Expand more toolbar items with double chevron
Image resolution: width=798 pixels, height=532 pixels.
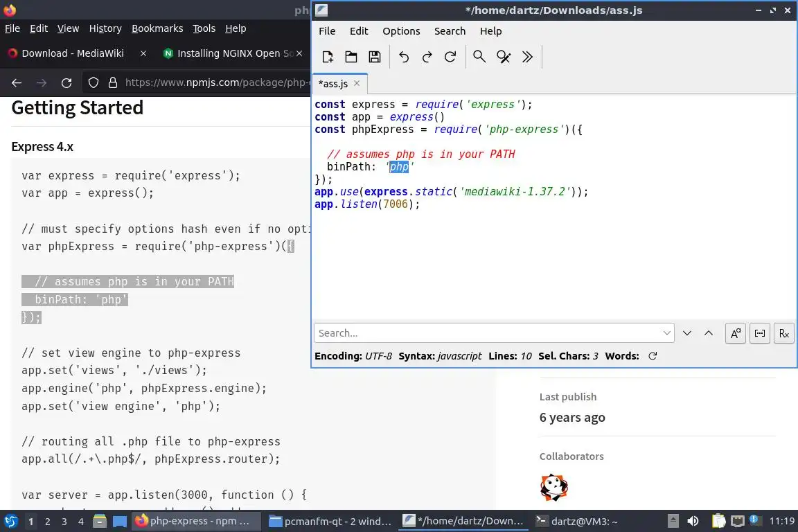(527, 57)
